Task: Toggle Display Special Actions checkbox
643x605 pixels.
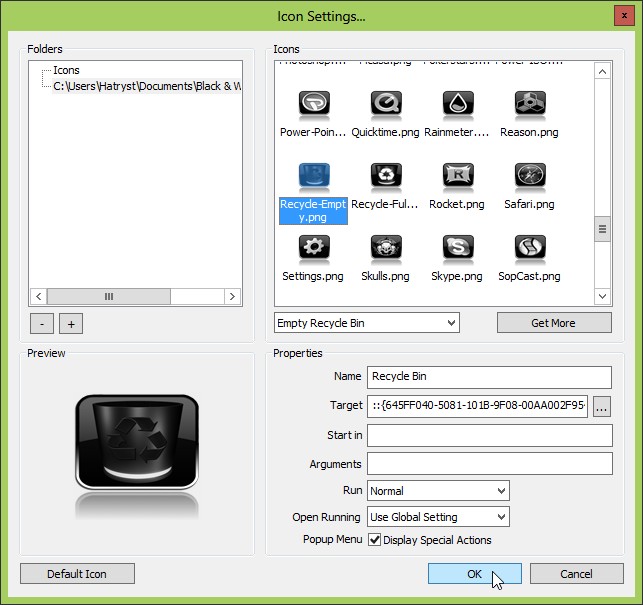Action: (x=374, y=540)
